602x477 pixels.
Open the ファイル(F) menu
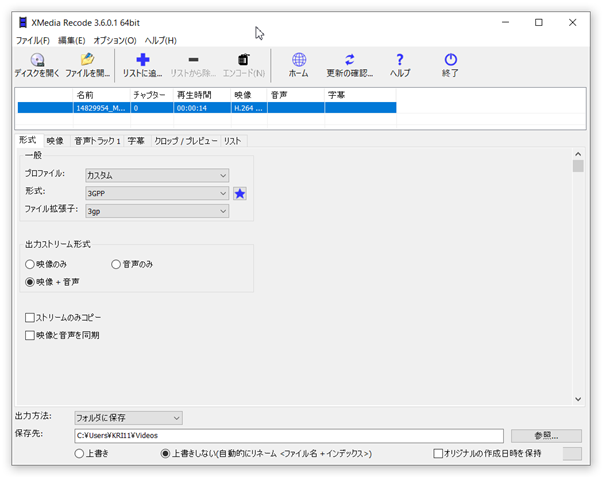pos(33,40)
